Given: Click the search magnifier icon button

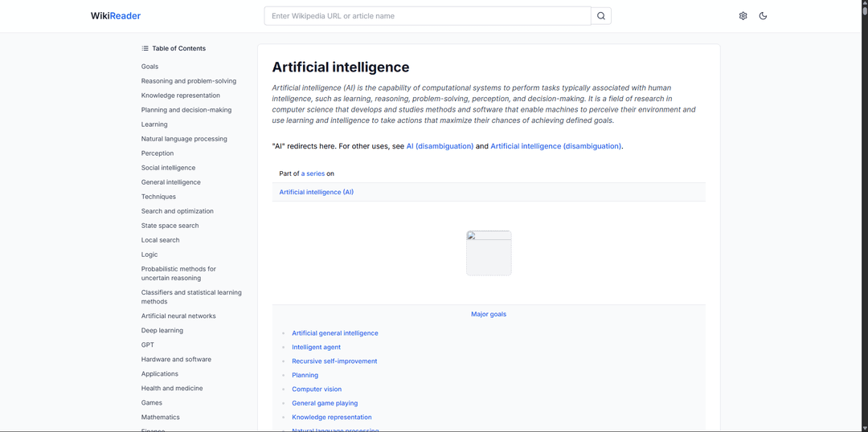Looking at the screenshot, I should pyautogui.click(x=601, y=16).
